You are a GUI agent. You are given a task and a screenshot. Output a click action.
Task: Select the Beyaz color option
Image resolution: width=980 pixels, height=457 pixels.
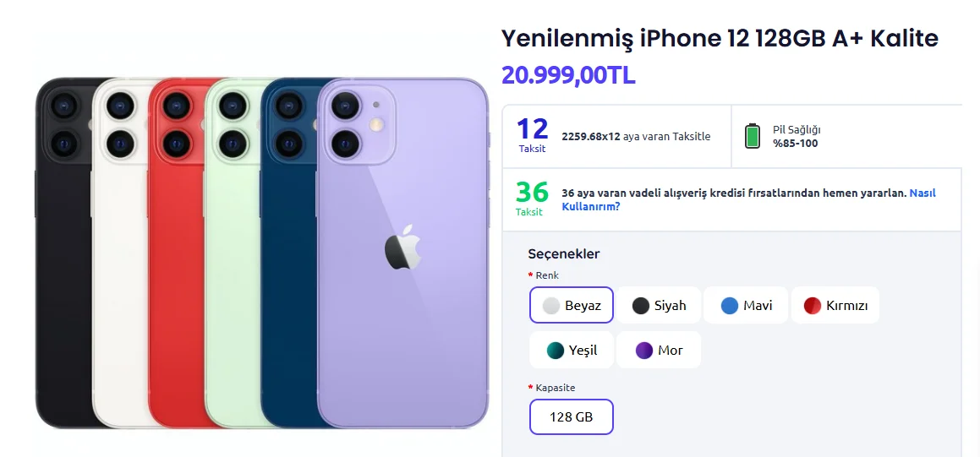point(572,305)
